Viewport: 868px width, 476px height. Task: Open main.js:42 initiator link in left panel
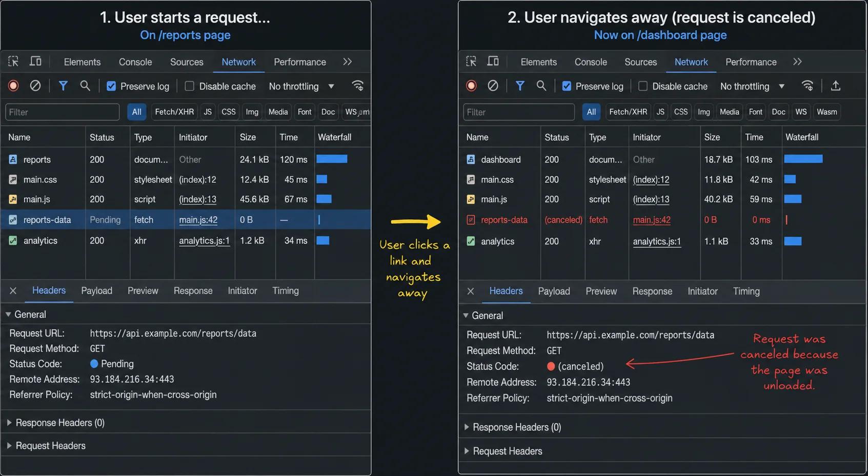click(x=198, y=220)
